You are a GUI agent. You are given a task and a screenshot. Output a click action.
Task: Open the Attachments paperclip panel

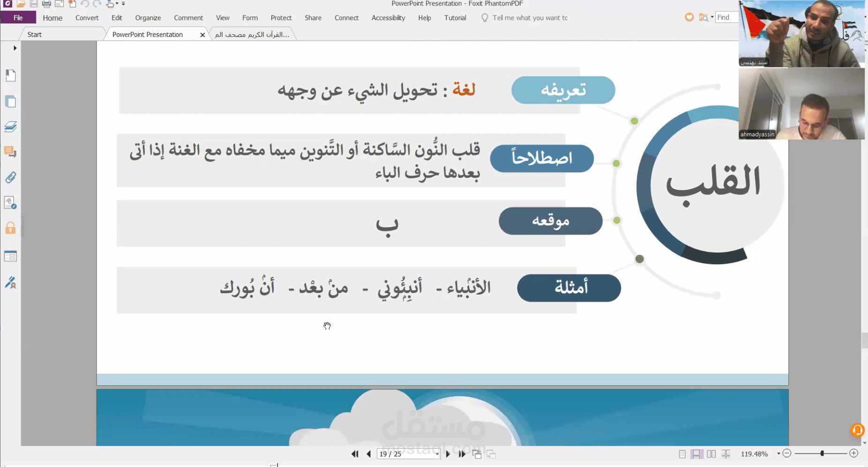pos(11,177)
